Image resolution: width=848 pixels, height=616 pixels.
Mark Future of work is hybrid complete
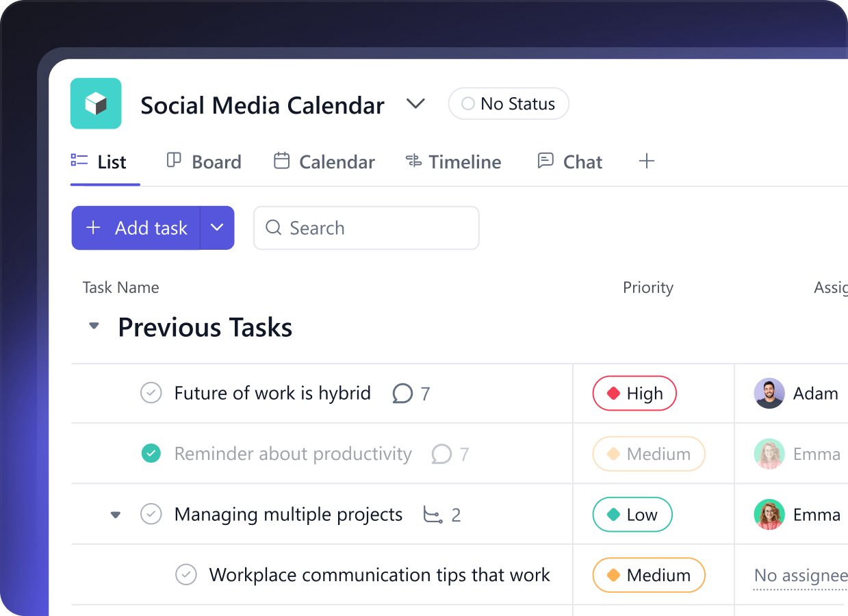(151, 394)
